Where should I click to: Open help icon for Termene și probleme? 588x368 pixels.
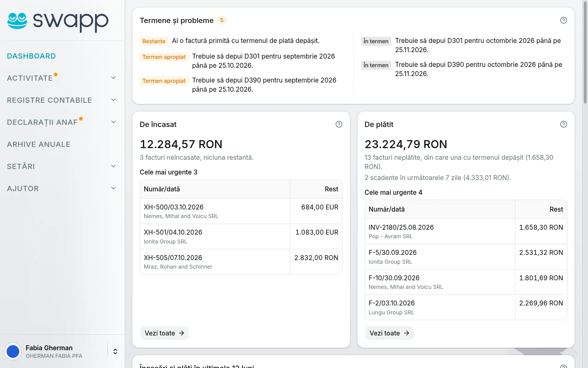563,20
